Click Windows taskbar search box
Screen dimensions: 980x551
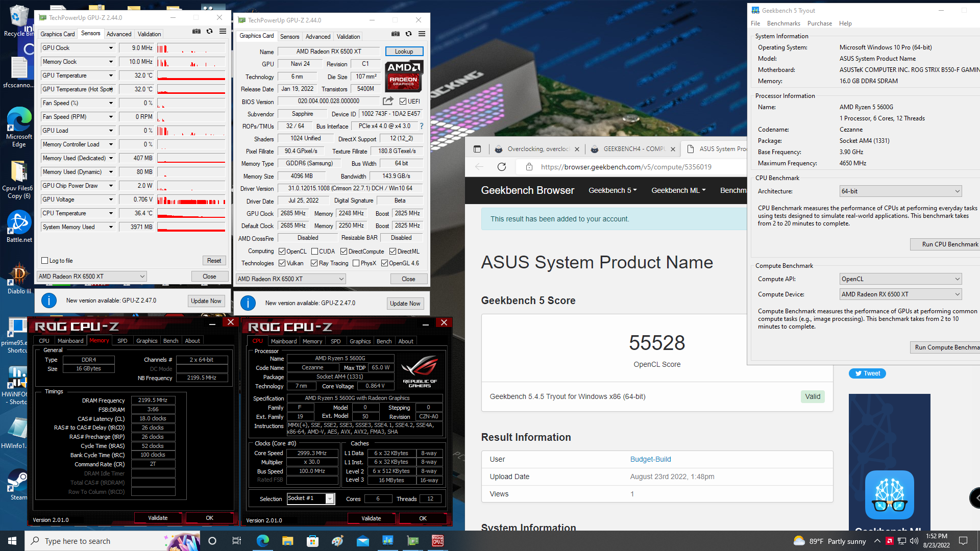click(x=112, y=541)
